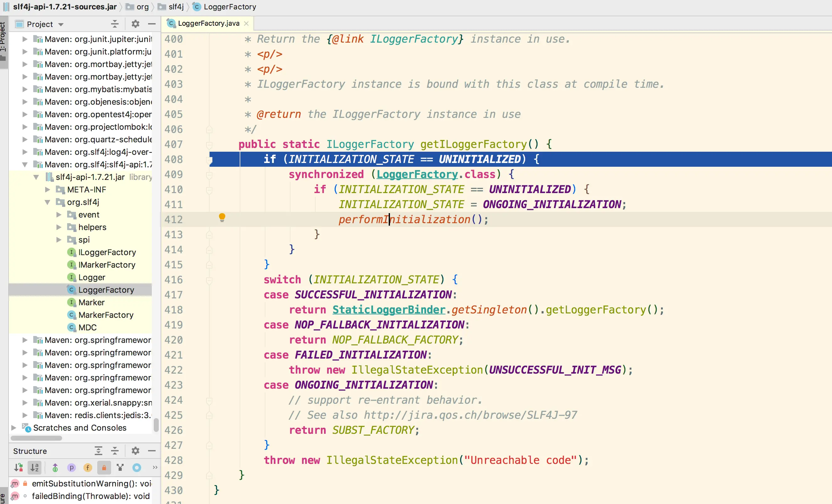
Task: Click the "Unreachable code" string literal
Action: click(520, 460)
